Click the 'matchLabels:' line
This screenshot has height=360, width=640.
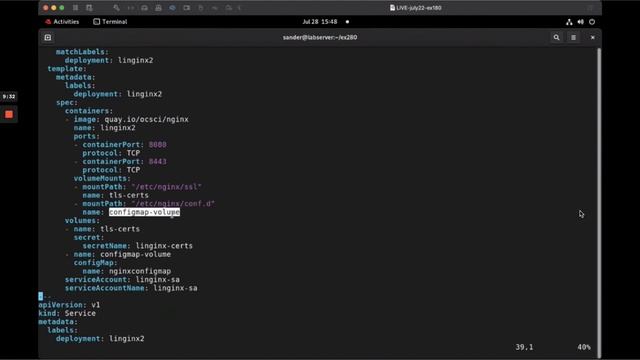click(82, 52)
